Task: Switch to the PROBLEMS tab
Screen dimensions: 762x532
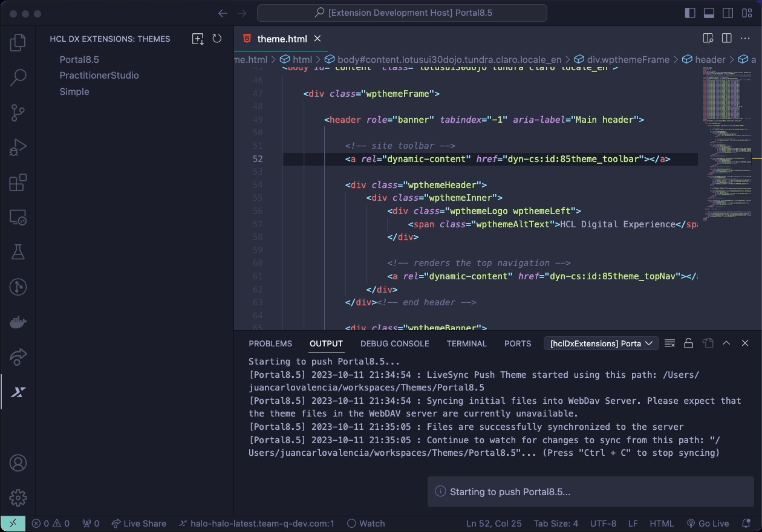Action: click(270, 343)
